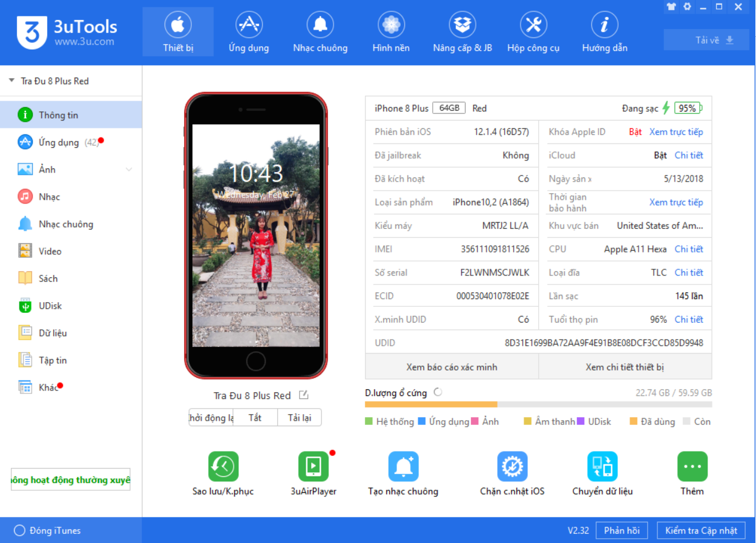Click the pink Ảnh legend swatch

coord(475,421)
